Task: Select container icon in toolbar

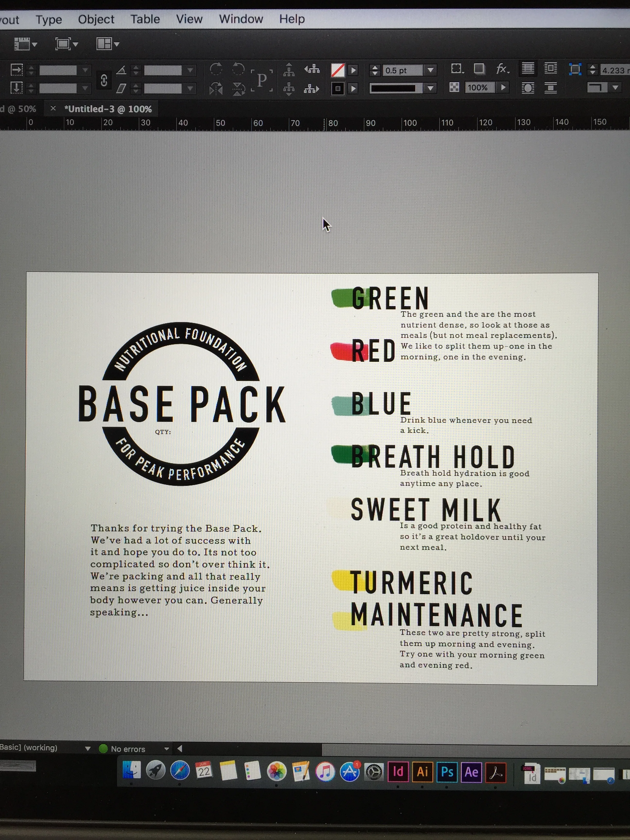Action: [x=289, y=69]
